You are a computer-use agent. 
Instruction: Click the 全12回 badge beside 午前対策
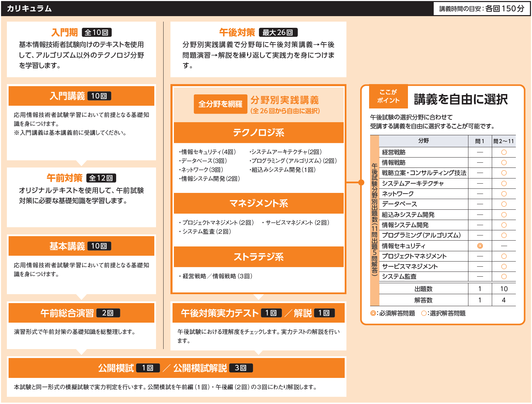[x=101, y=178]
